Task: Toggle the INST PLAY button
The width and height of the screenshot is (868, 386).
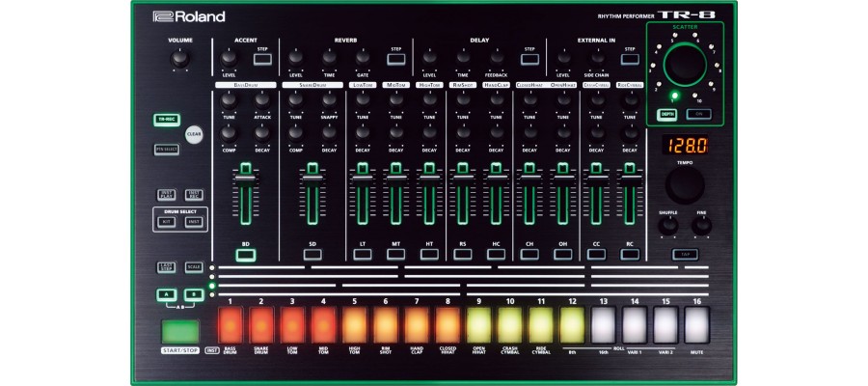Action: [166, 195]
